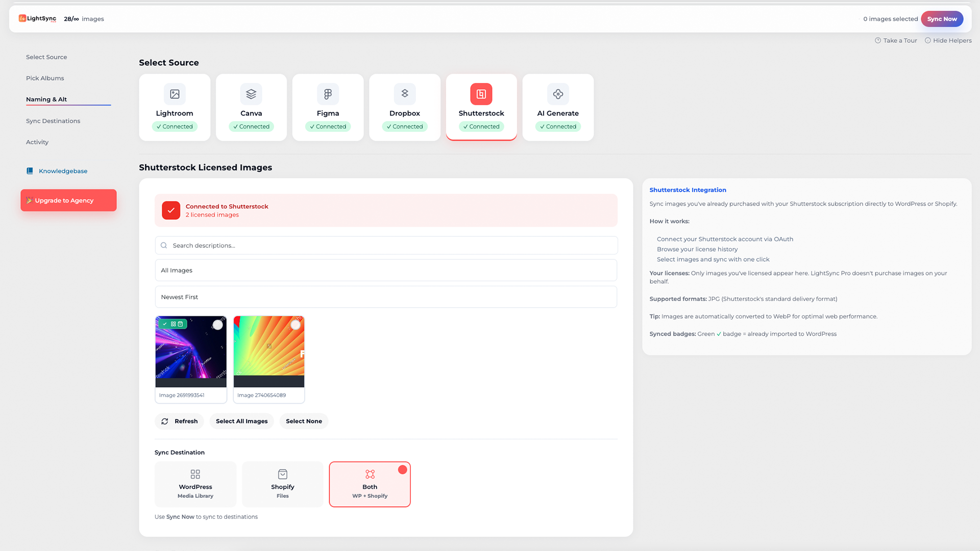This screenshot has width=980, height=551.
Task: Open the AI Generate source
Action: tap(557, 94)
